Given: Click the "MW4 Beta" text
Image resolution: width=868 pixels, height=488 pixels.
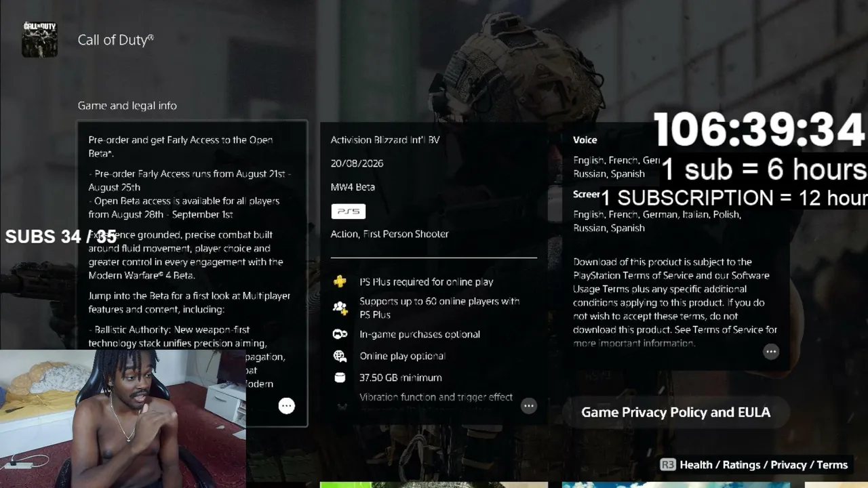Looking at the screenshot, I should click(x=353, y=187).
